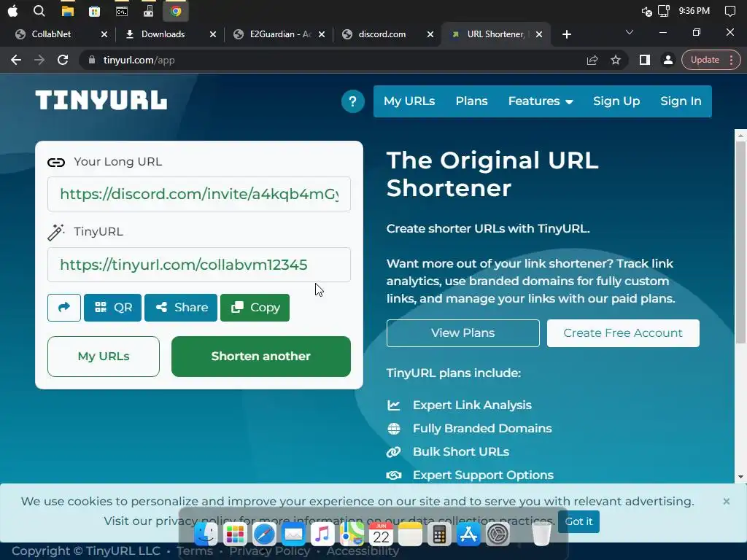The image size is (747, 560).
Task: Click Shorten another button
Action: tap(261, 356)
